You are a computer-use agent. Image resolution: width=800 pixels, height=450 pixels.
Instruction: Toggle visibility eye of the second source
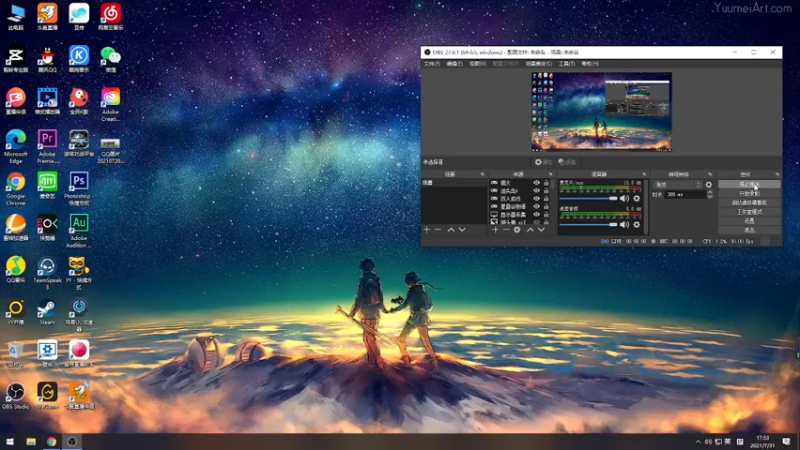click(x=536, y=190)
